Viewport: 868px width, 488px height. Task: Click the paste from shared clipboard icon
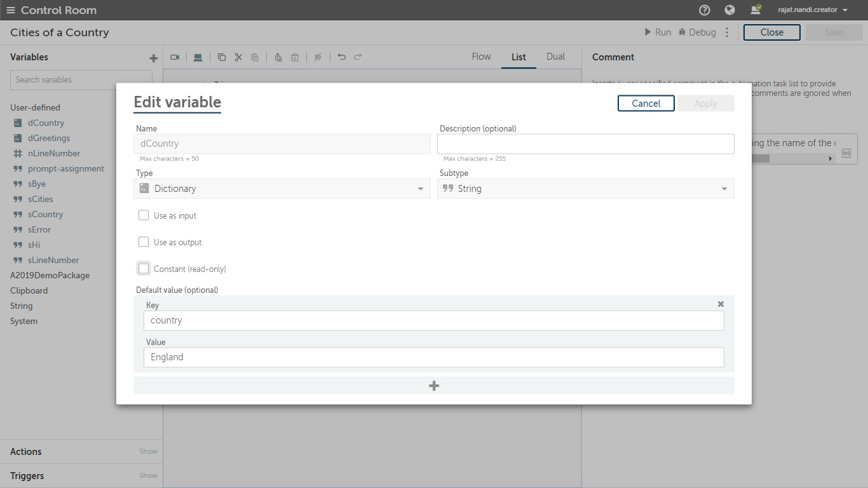295,57
